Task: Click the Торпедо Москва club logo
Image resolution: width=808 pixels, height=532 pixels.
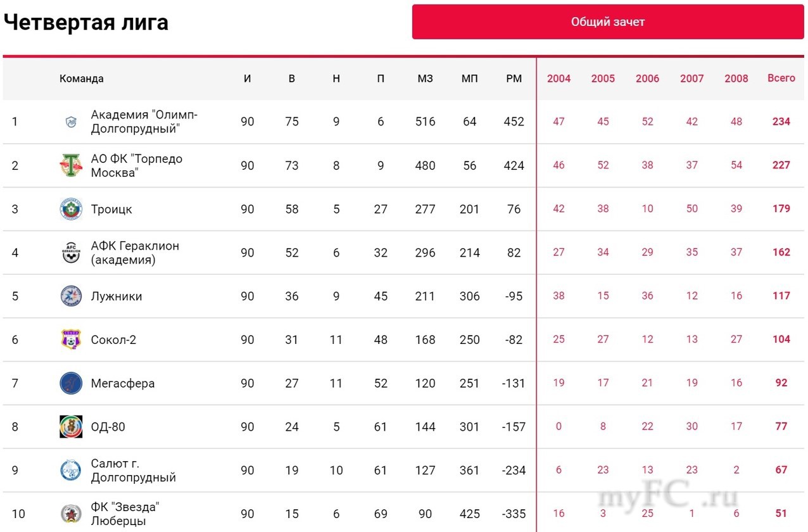Action: pos(71,165)
